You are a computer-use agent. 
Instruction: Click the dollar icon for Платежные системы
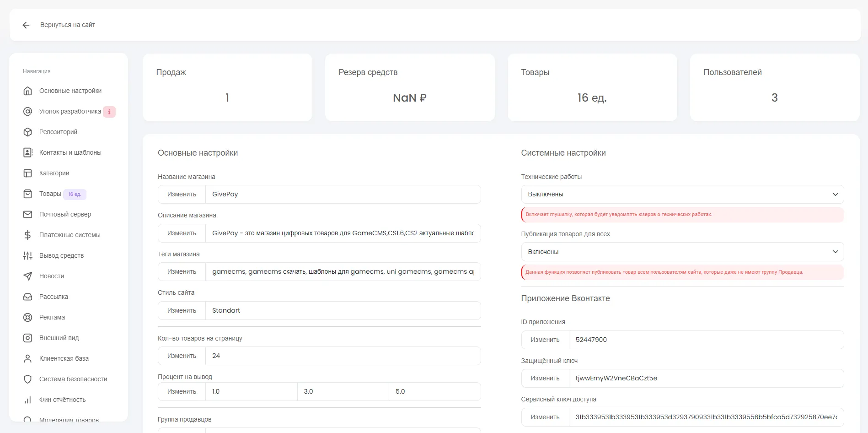[x=28, y=235]
